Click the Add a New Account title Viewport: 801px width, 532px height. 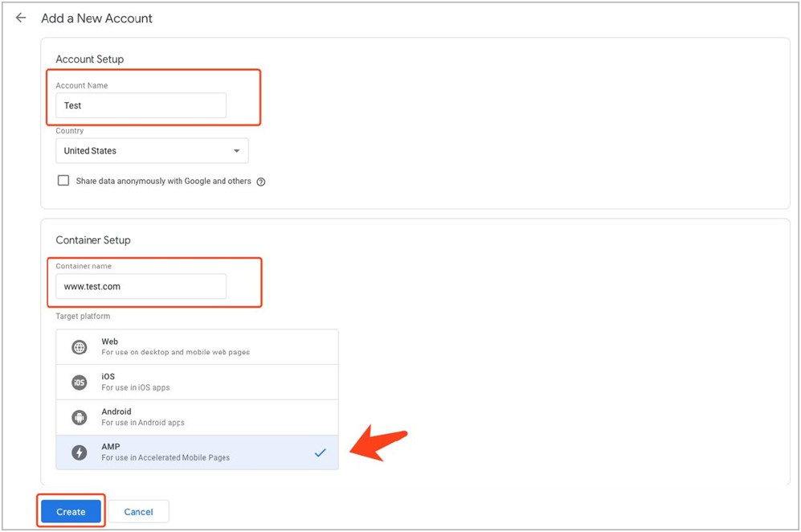coord(96,18)
